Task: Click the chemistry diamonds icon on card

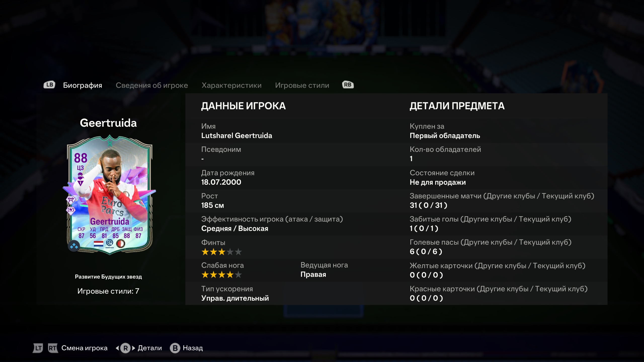Action: click(x=74, y=246)
